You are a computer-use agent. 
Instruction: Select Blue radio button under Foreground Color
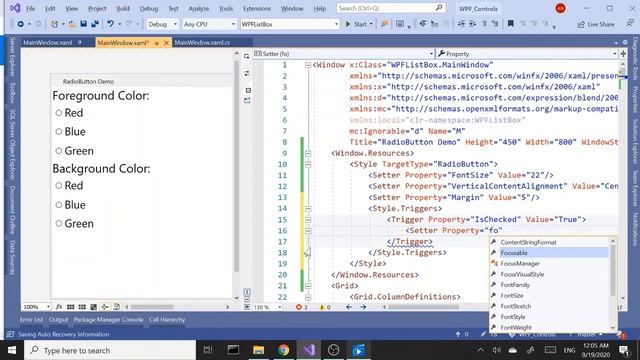[x=59, y=131]
